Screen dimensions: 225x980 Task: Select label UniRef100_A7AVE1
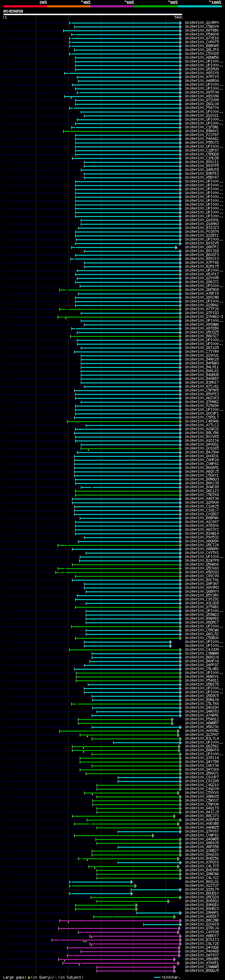tap(202, 963)
